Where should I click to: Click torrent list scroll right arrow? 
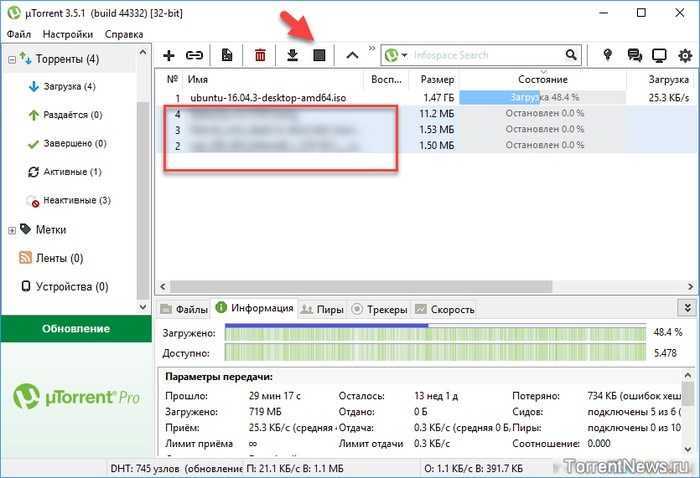(691, 286)
